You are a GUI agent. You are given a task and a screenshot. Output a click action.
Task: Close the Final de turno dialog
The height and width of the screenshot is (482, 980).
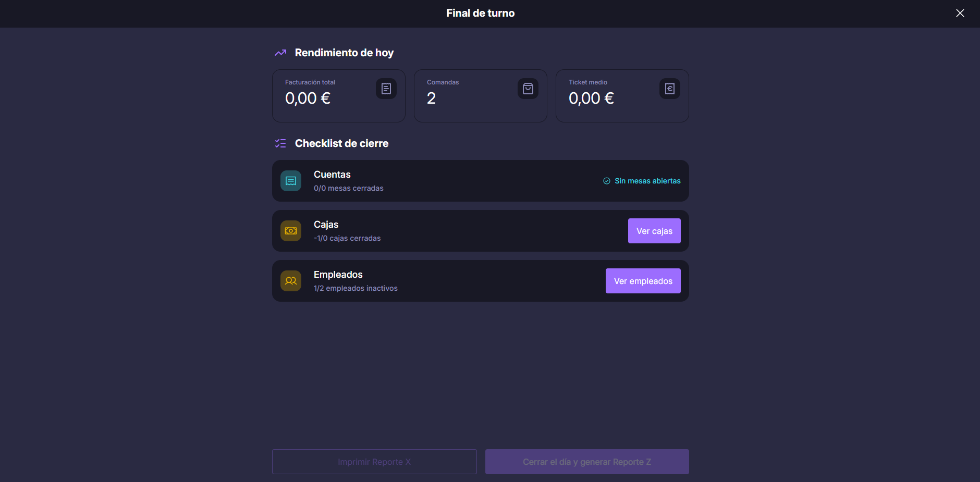(960, 13)
